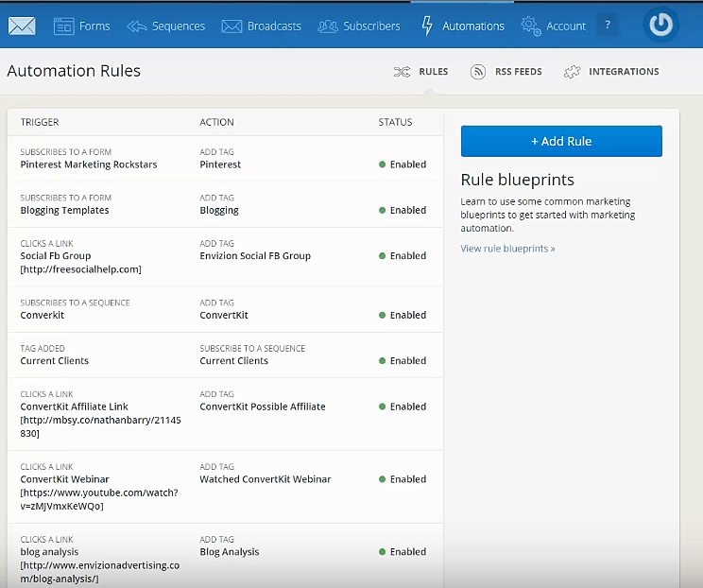
Task: Click the Account gears icon
Action: pyautogui.click(x=531, y=26)
